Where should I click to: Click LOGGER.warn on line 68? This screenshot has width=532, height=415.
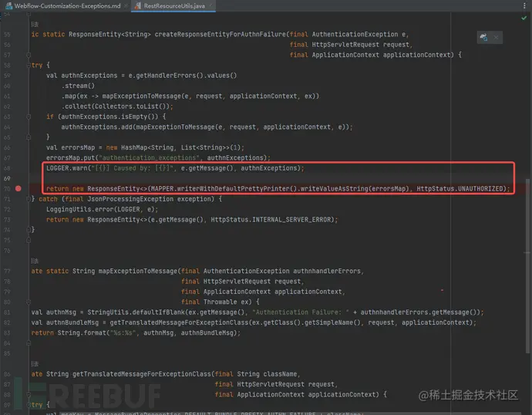coord(66,168)
